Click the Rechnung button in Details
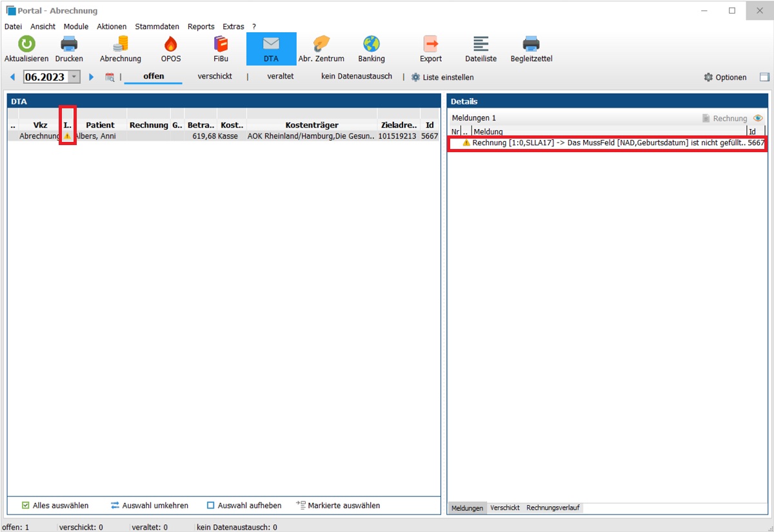774x532 pixels. [x=724, y=119]
